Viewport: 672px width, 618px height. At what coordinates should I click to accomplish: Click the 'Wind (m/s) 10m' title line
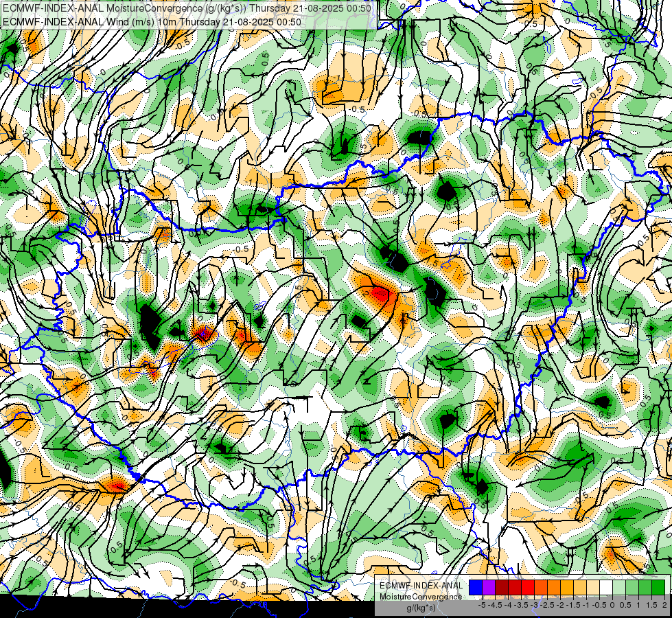coord(152,22)
